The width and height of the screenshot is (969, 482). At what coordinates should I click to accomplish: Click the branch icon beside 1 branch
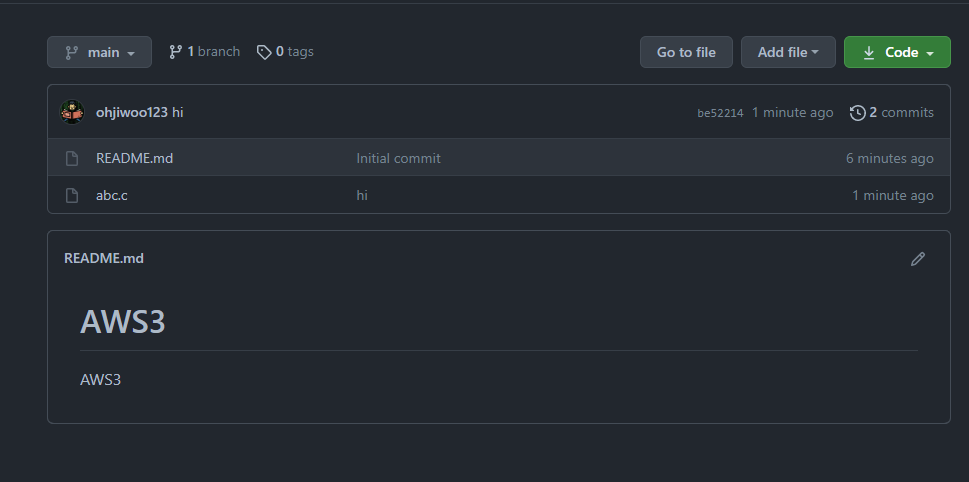point(176,52)
